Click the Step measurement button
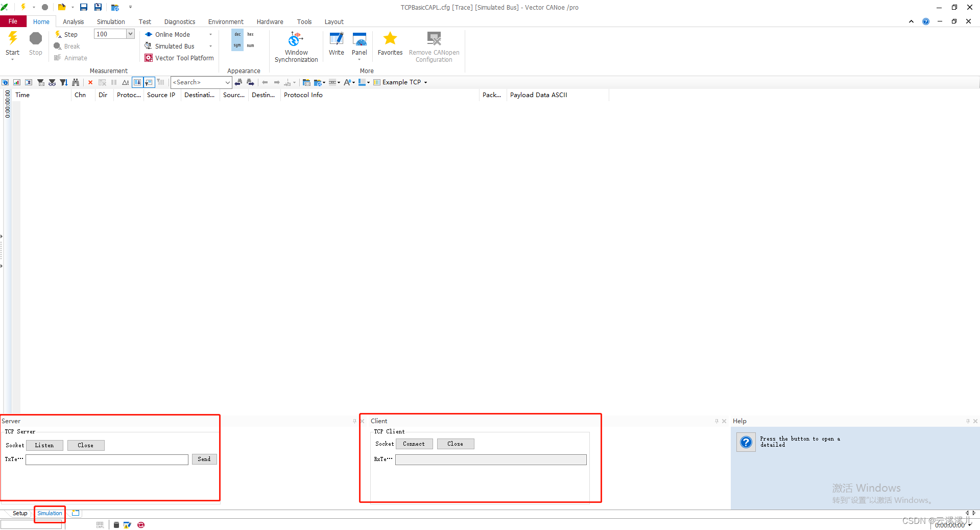Image resolution: width=980 pixels, height=530 pixels. tap(66, 34)
